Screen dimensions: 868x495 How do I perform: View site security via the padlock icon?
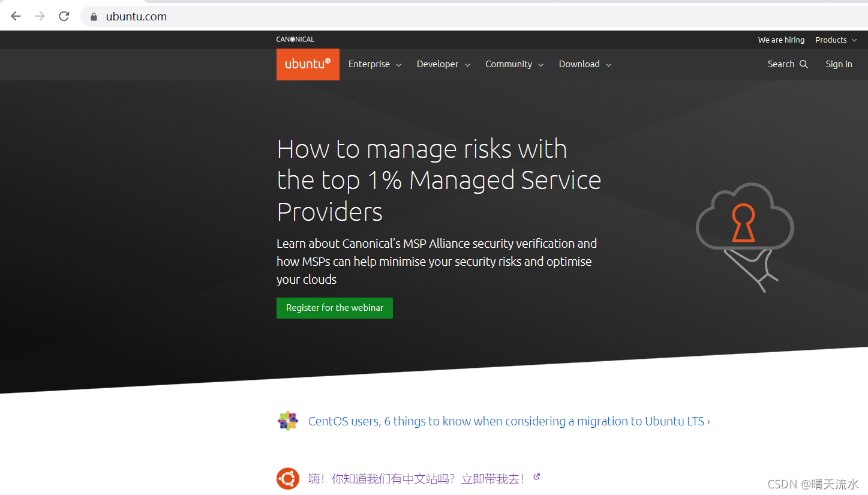pos(94,17)
